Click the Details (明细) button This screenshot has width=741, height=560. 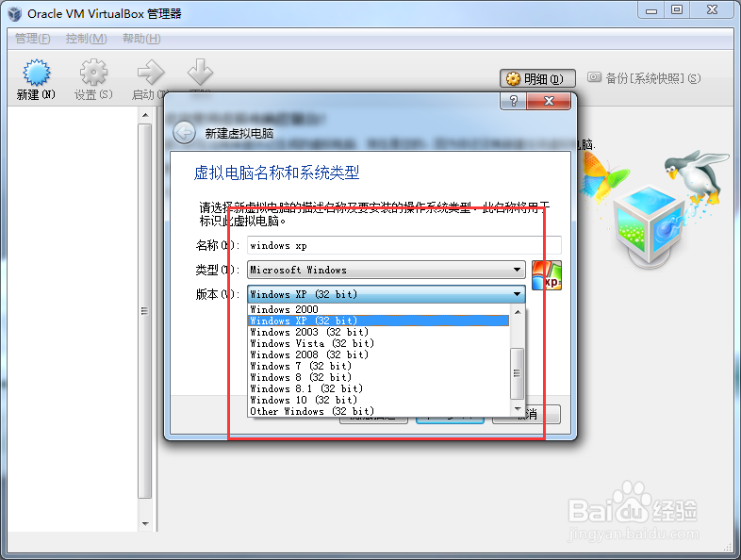click(537, 78)
